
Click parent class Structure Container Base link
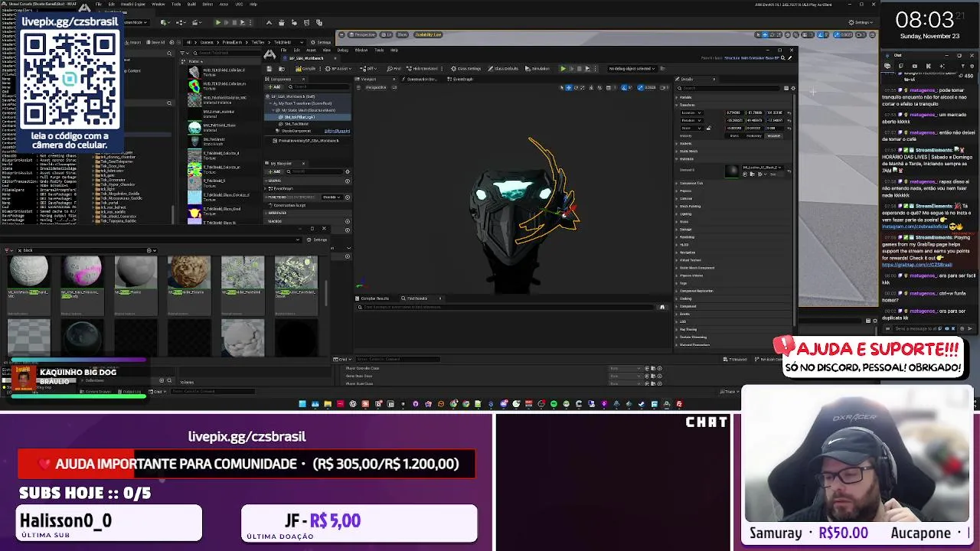[x=752, y=58]
